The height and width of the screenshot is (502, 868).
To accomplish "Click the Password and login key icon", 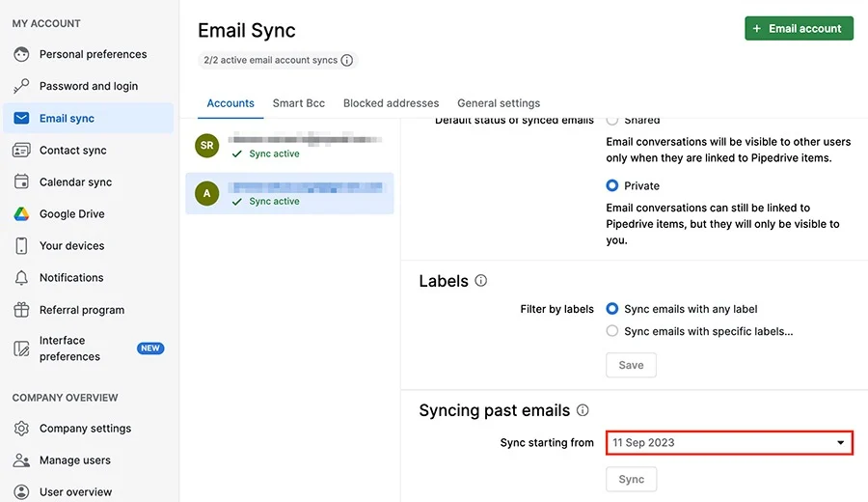I will click(x=21, y=86).
